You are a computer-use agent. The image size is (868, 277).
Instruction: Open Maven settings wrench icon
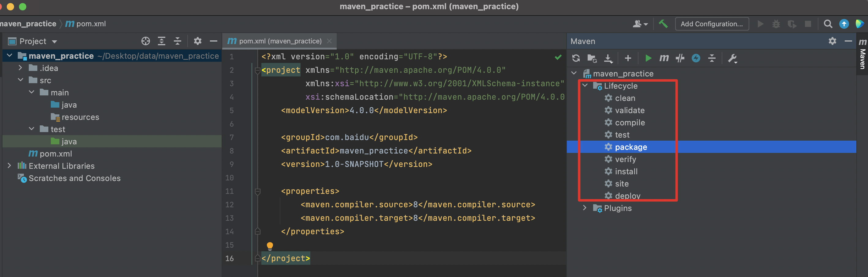click(x=732, y=58)
